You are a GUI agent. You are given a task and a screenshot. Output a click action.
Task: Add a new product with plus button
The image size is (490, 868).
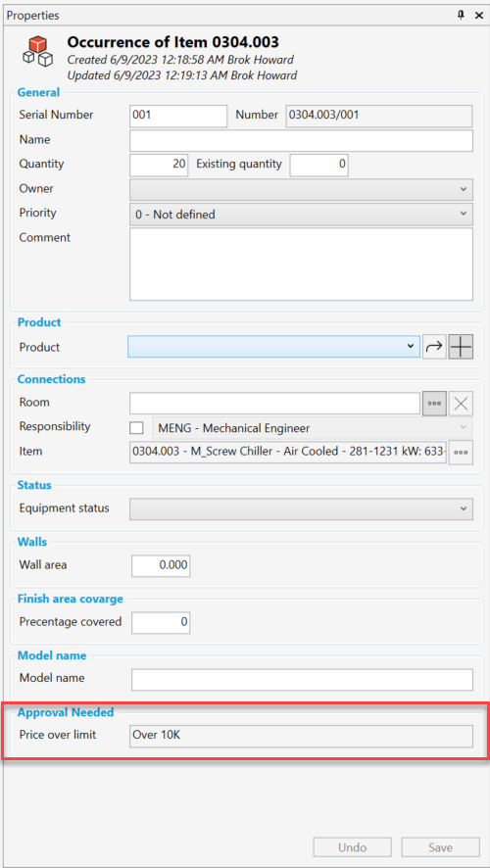pyautogui.click(x=461, y=347)
